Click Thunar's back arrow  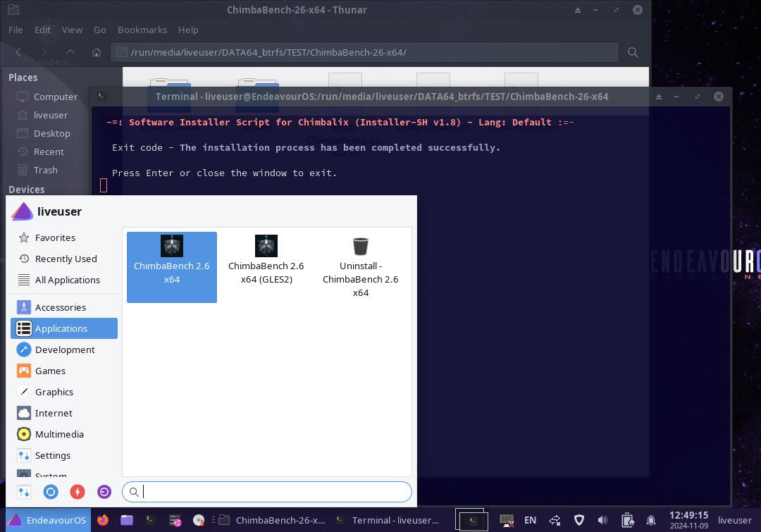[18, 52]
